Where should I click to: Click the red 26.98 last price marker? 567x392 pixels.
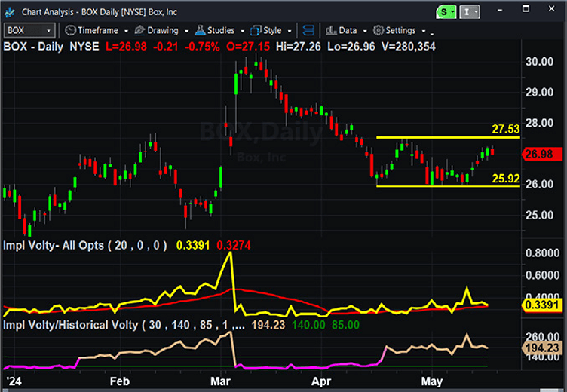pyautogui.click(x=542, y=155)
